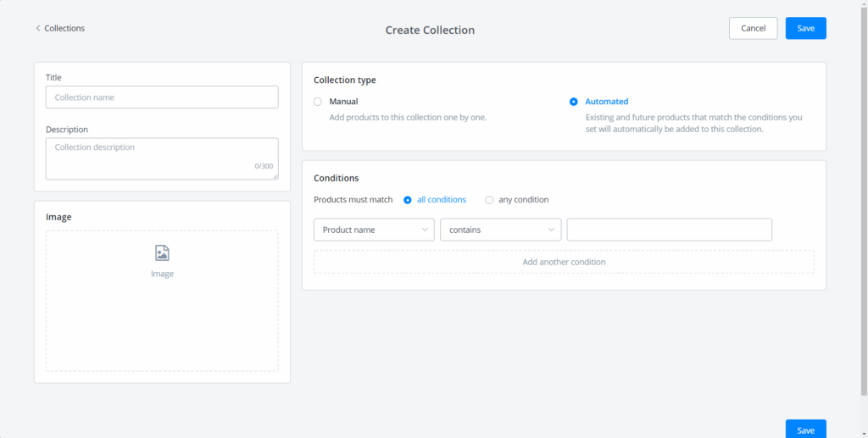Go back via the Collections link
This screenshot has width=868, height=438.
pyautogui.click(x=64, y=28)
